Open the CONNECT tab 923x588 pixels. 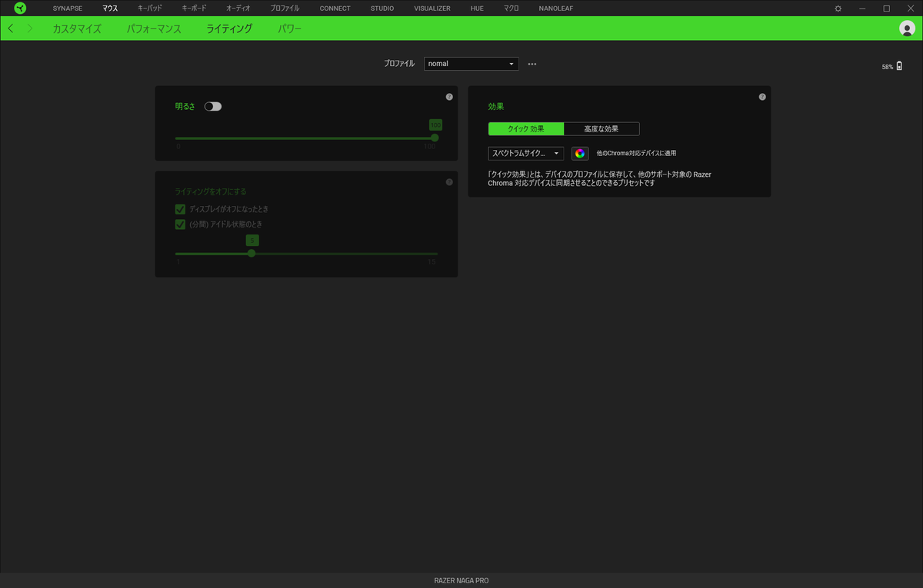pyautogui.click(x=335, y=8)
